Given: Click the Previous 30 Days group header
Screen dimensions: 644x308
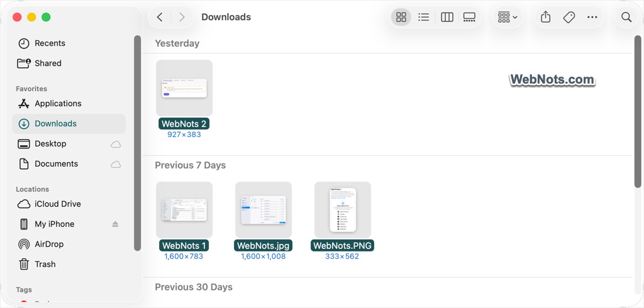Looking at the screenshot, I should pyautogui.click(x=194, y=287).
